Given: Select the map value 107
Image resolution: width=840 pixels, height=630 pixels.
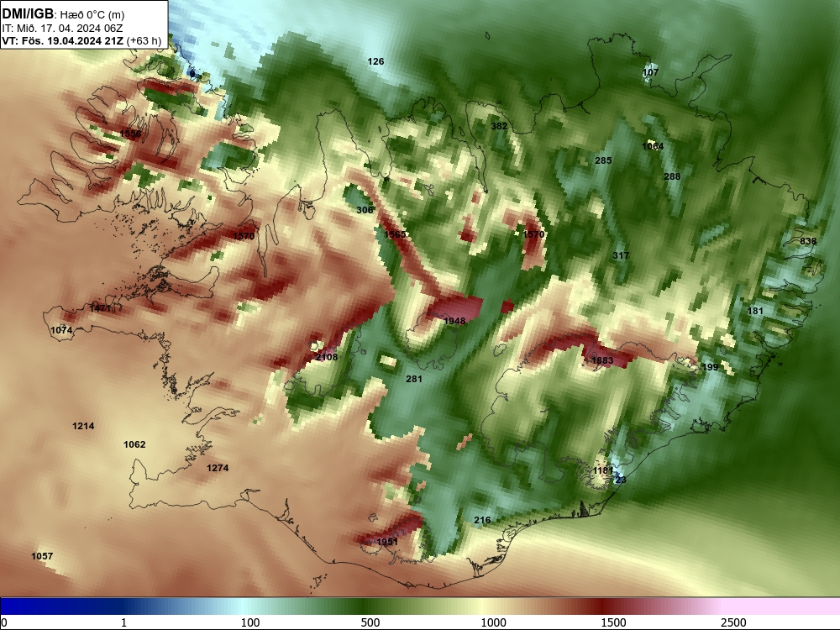Looking at the screenshot, I should tap(650, 72).
